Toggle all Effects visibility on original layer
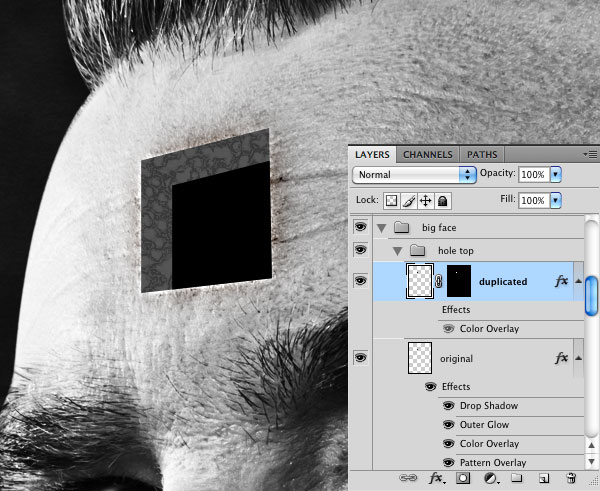 point(430,387)
